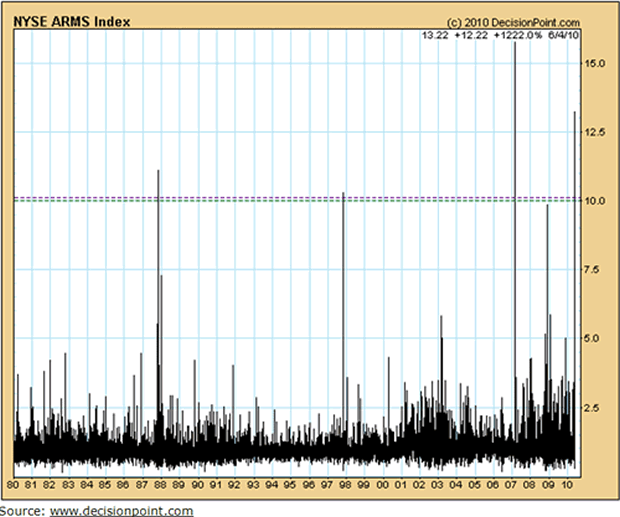Click the 10.0 y-axis label

[x=596, y=200]
